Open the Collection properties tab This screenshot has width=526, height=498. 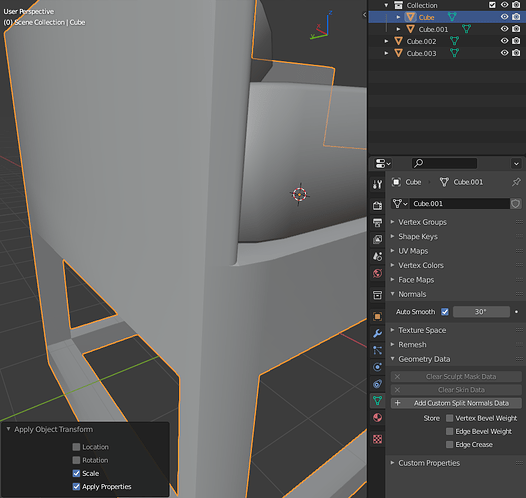tap(377, 295)
